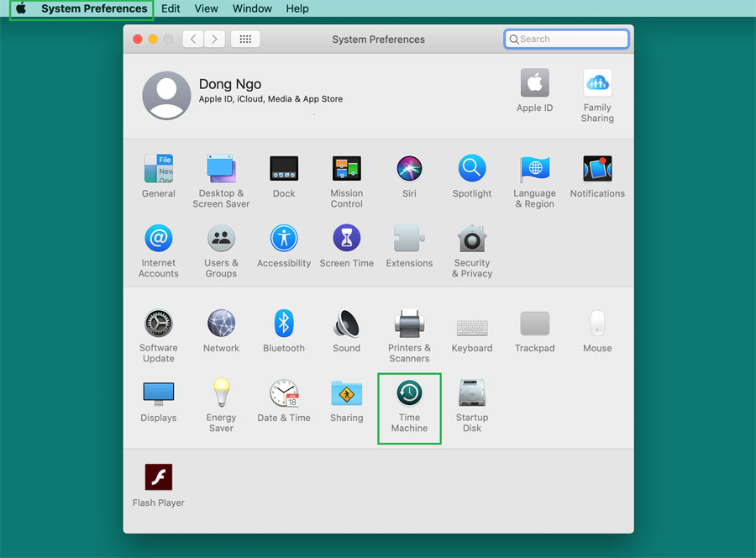Open Security & Privacy settings
The image size is (756, 558).
tap(472, 240)
